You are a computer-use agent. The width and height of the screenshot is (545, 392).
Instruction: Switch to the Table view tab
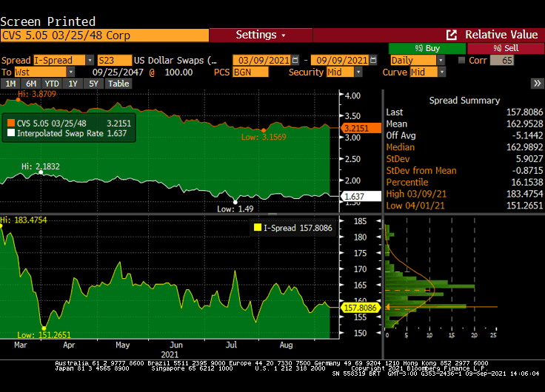point(118,84)
